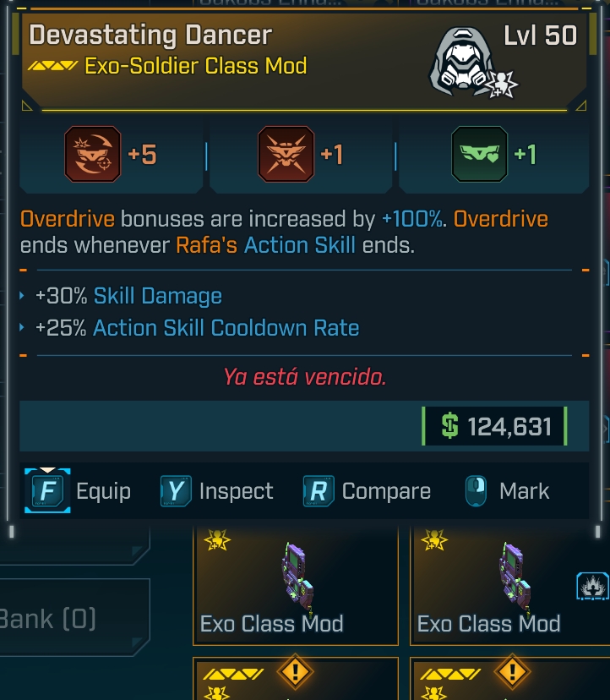Click the arrow bullet beside +30% Skill Damage
Viewport: 610px width, 700px height.
pyautogui.click(x=23, y=297)
